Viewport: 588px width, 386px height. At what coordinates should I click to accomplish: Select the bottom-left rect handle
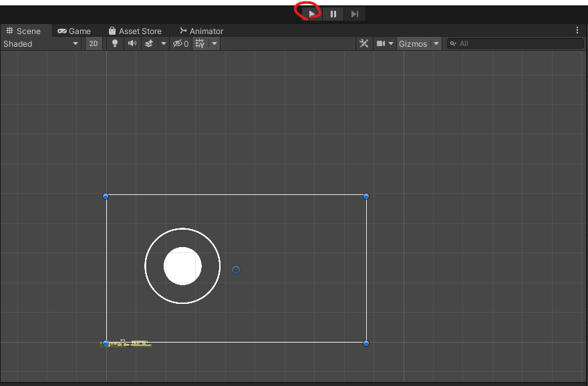tap(106, 343)
